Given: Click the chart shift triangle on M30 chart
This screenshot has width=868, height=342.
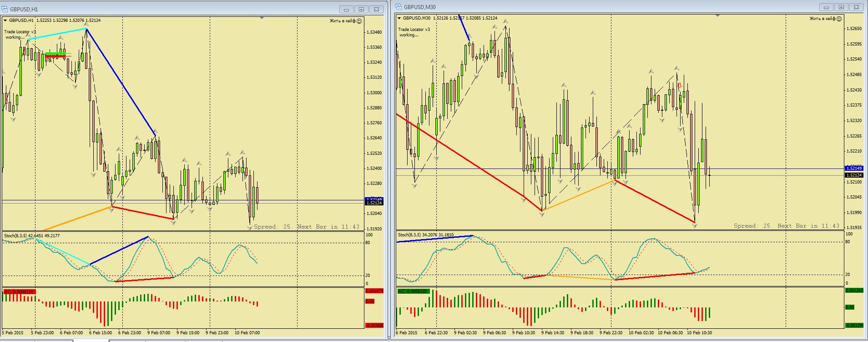Looking at the screenshot, I should click(717, 16).
